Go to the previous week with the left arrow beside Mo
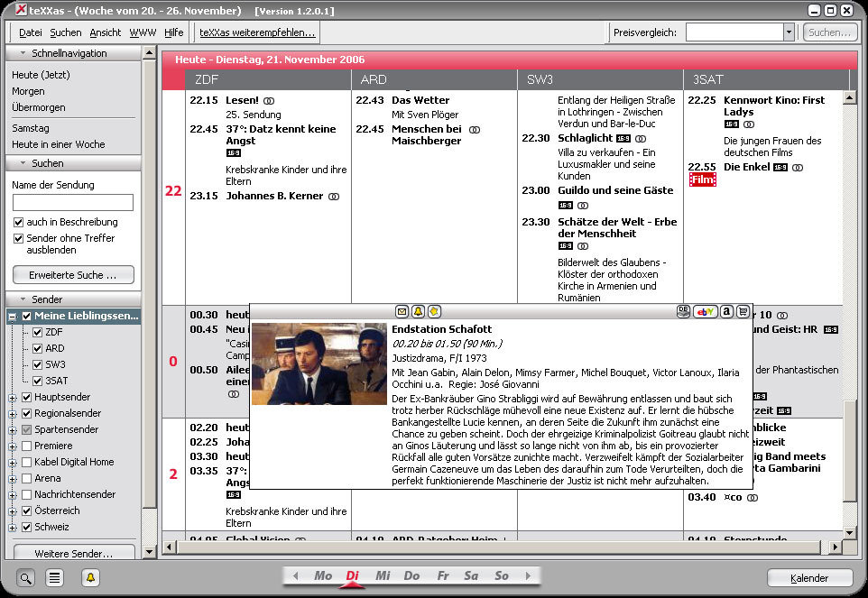 click(296, 575)
